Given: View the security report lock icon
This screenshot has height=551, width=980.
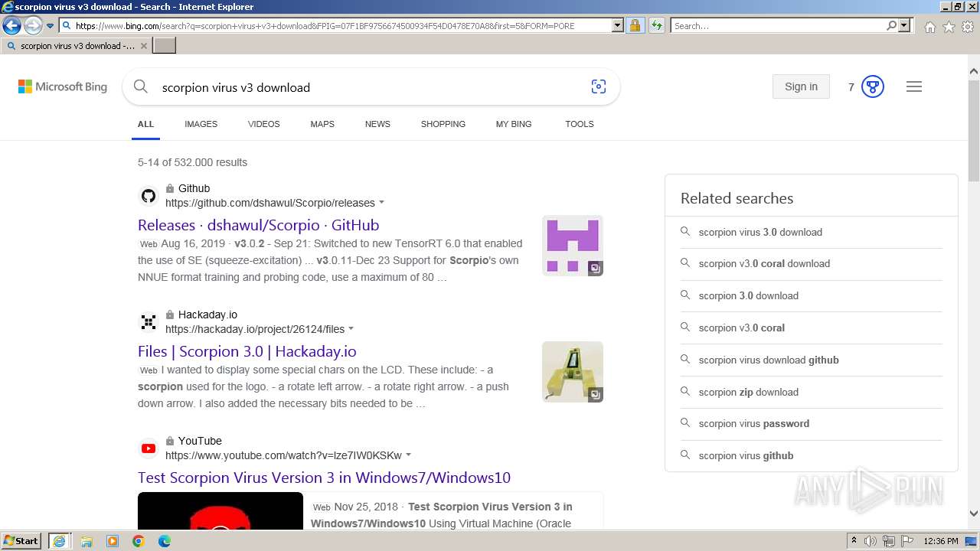Looking at the screenshot, I should tap(635, 25).
